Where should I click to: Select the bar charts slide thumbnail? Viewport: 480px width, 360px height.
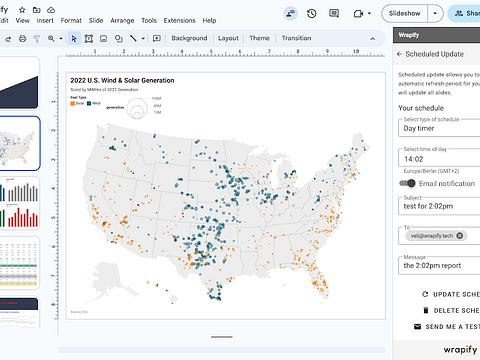[x=20, y=203]
